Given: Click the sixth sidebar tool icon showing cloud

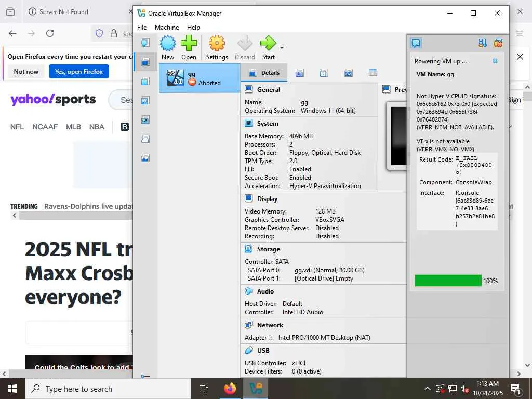Looking at the screenshot, I should click(145, 138).
